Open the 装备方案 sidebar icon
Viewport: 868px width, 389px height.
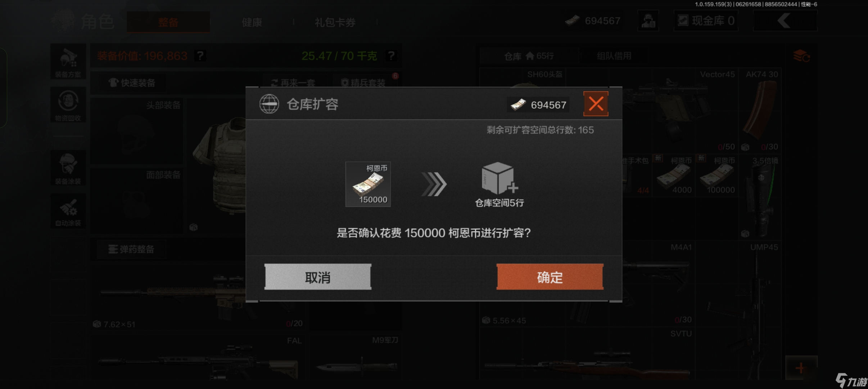(68, 62)
